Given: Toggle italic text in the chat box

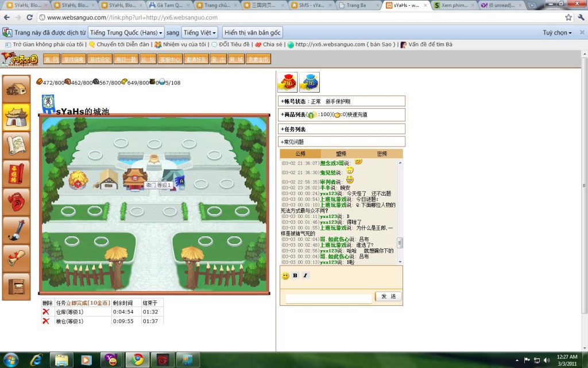Looking at the screenshot, I should coord(305,275).
